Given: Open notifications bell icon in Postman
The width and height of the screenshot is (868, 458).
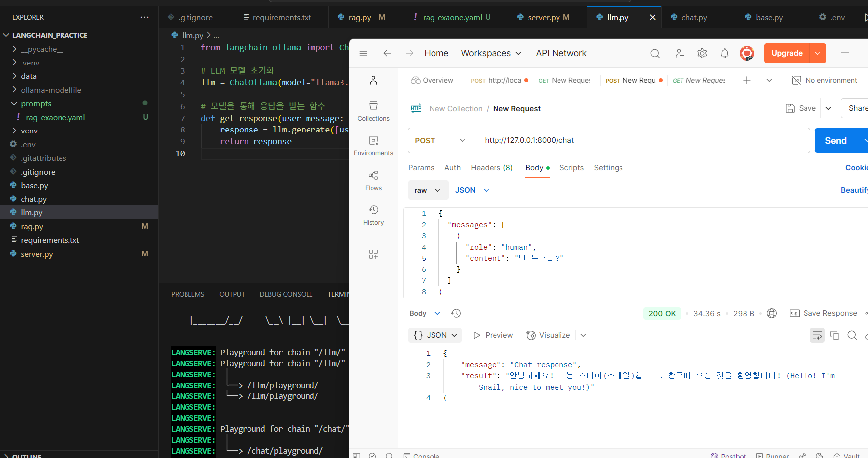Looking at the screenshot, I should pos(725,53).
